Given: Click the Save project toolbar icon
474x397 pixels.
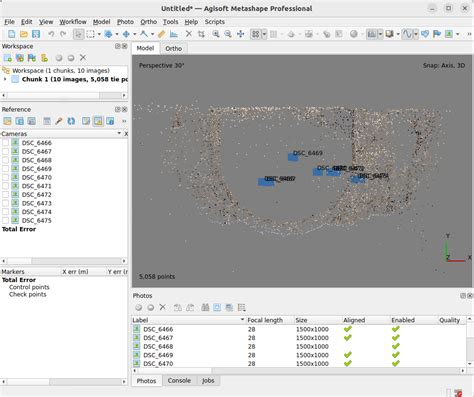Looking at the screenshot, I should pyautogui.click(x=36, y=34).
